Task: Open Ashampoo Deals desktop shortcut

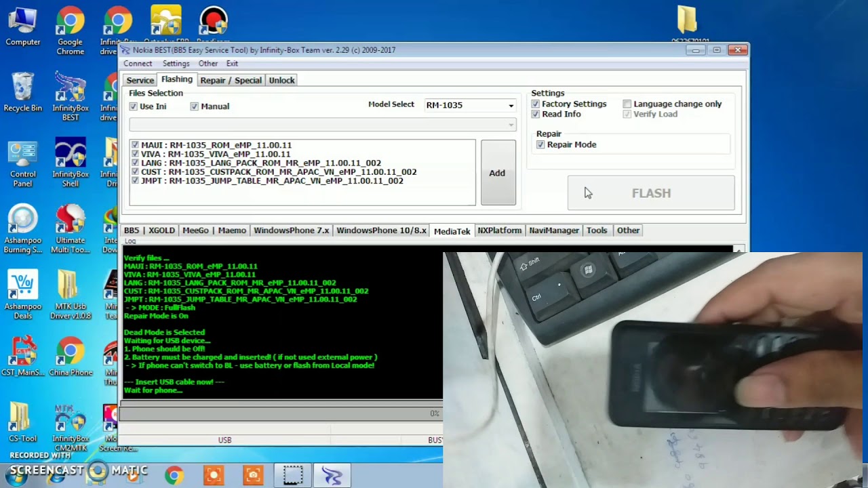Action: (22, 295)
